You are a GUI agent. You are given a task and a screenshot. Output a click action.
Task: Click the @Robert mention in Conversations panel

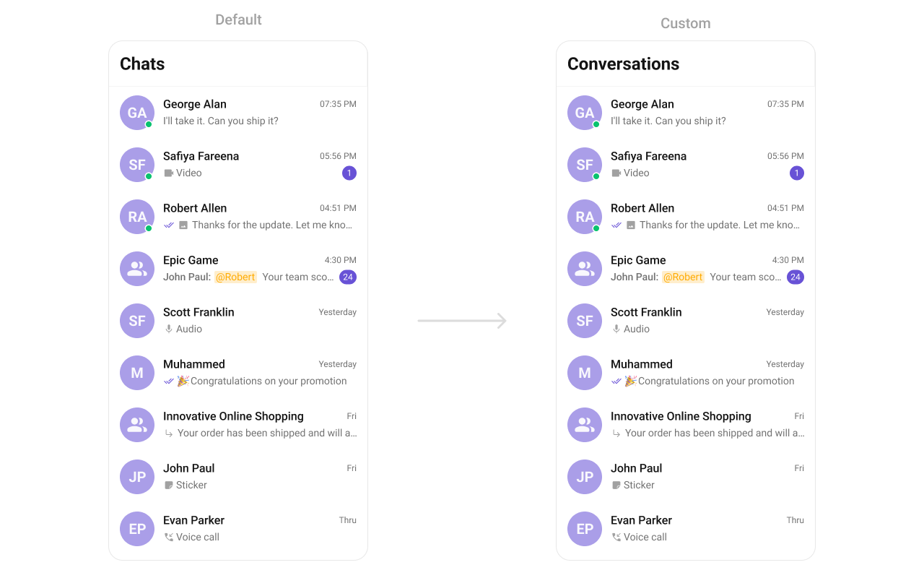point(684,277)
